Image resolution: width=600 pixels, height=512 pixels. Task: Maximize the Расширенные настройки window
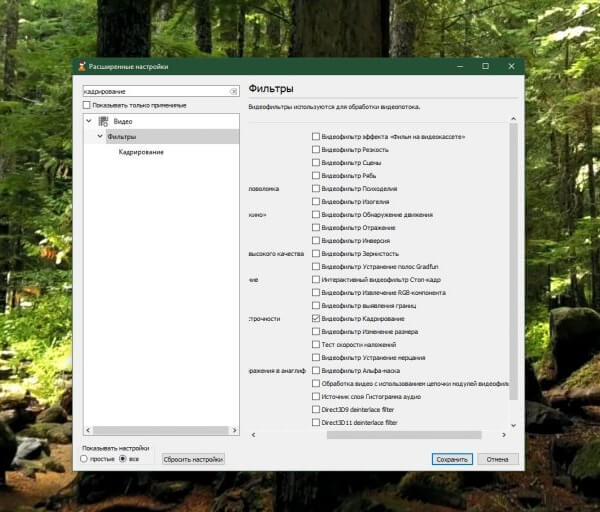pos(485,66)
